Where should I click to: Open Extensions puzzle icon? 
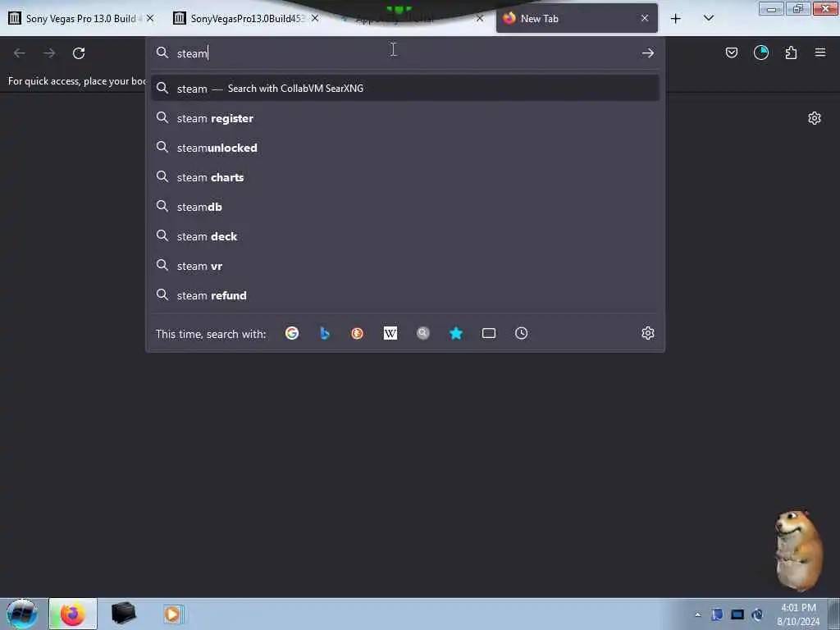click(x=791, y=52)
